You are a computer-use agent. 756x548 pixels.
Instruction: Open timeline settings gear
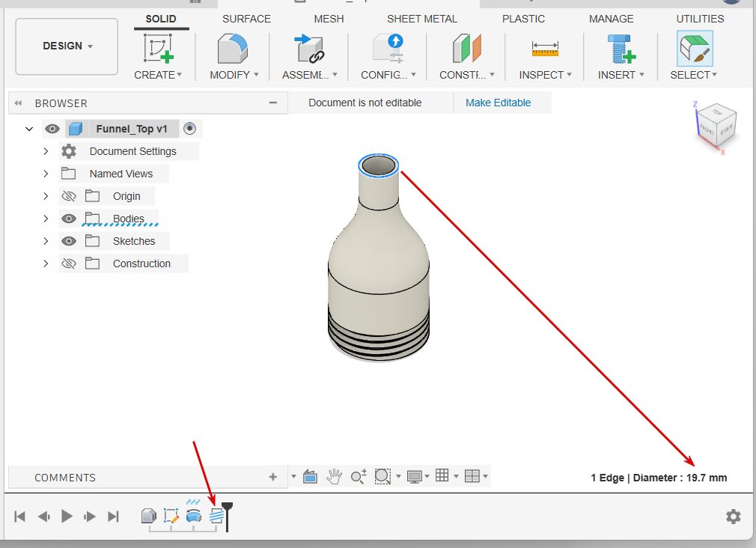tap(734, 517)
